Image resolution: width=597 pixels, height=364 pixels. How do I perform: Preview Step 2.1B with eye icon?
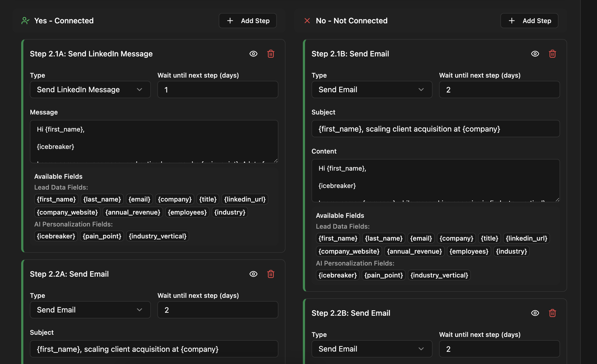(x=535, y=54)
